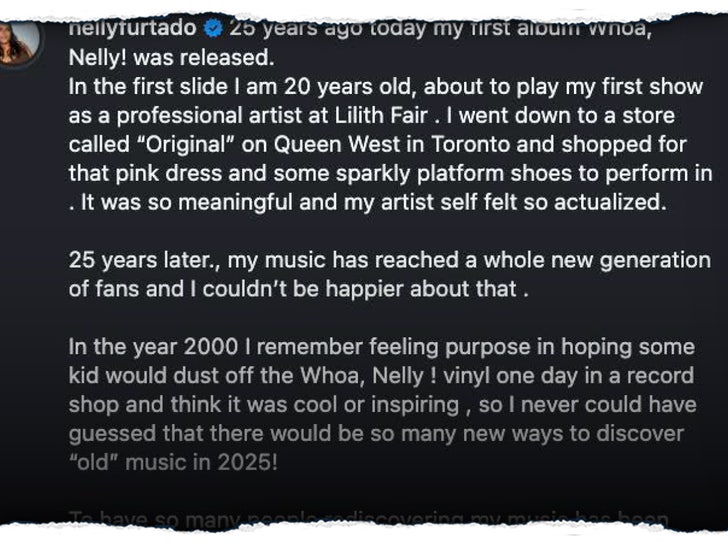This screenshot has height=546, width=728.
Task: Click the blue verified badge
Action: [x=212, y=27]
